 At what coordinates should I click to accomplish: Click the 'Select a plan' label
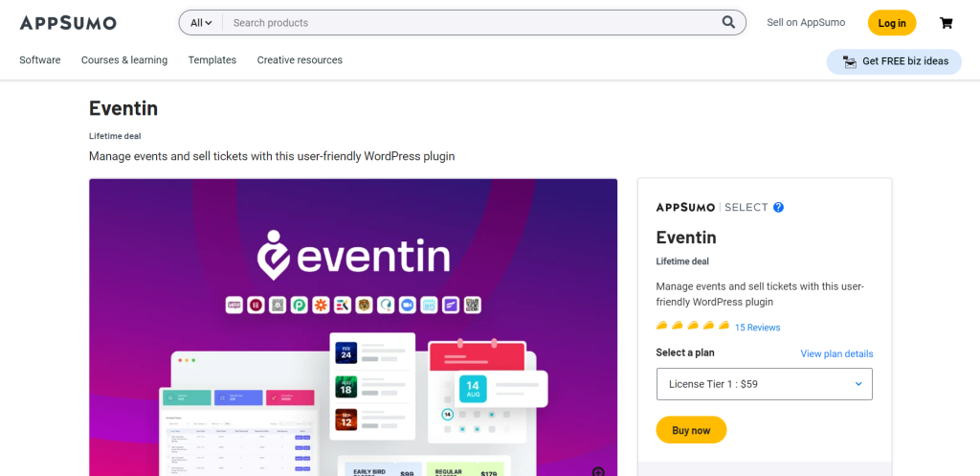(685, 352)
